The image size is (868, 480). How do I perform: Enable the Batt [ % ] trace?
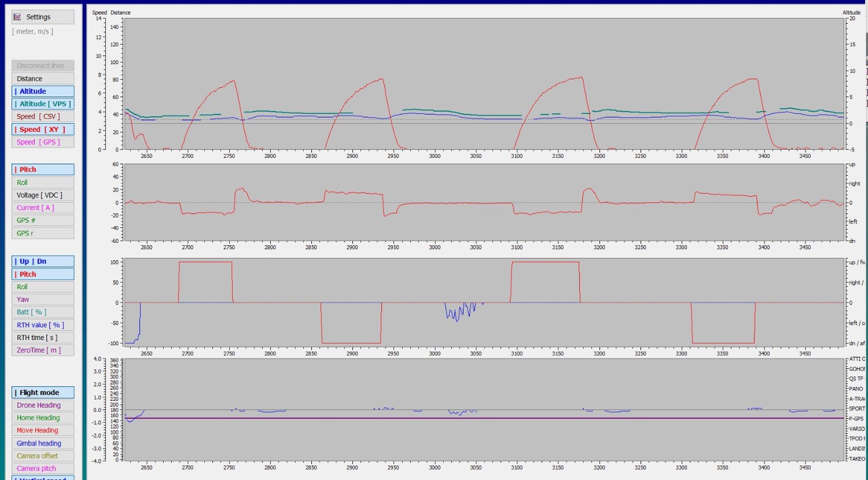[43, 312]
